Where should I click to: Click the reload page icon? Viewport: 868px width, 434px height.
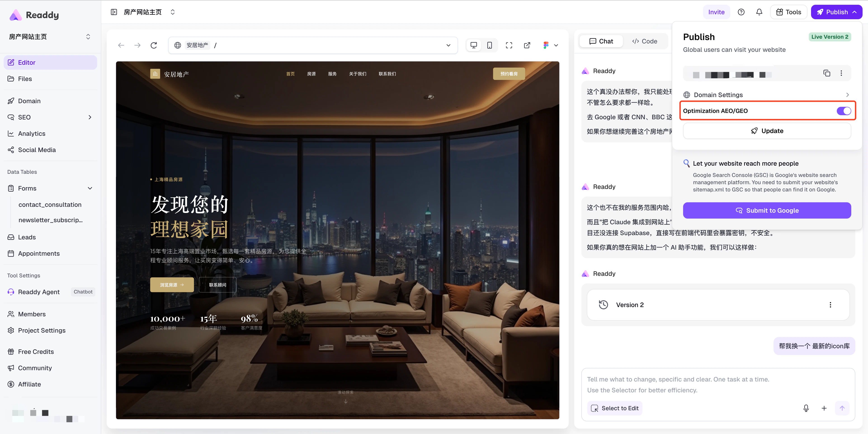[154, 45]
